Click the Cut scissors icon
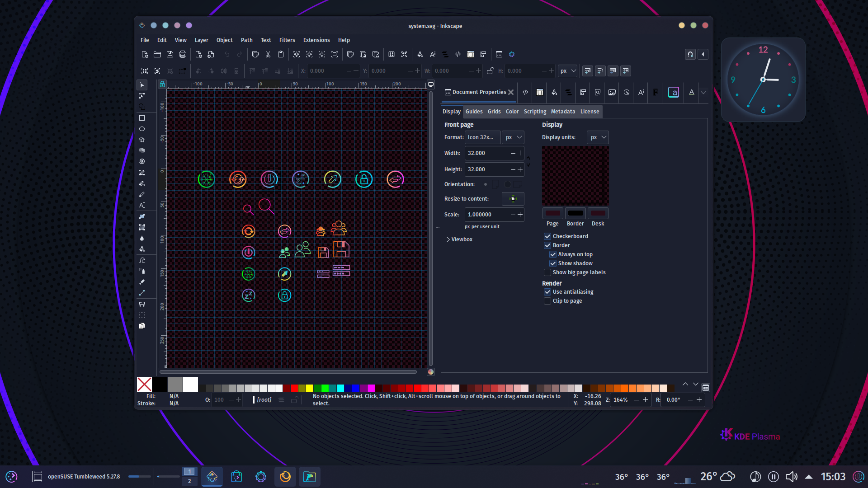The image size is (868, 488). [268, 54]
